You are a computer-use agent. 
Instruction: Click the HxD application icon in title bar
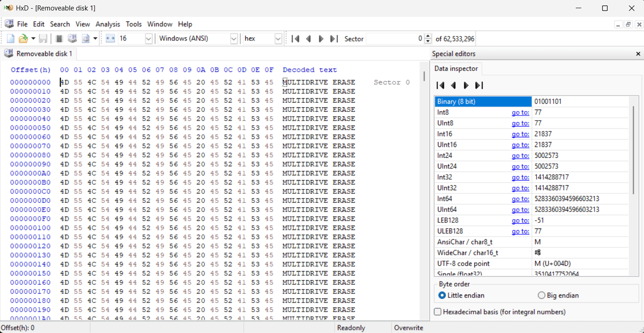tap(8, 8)
